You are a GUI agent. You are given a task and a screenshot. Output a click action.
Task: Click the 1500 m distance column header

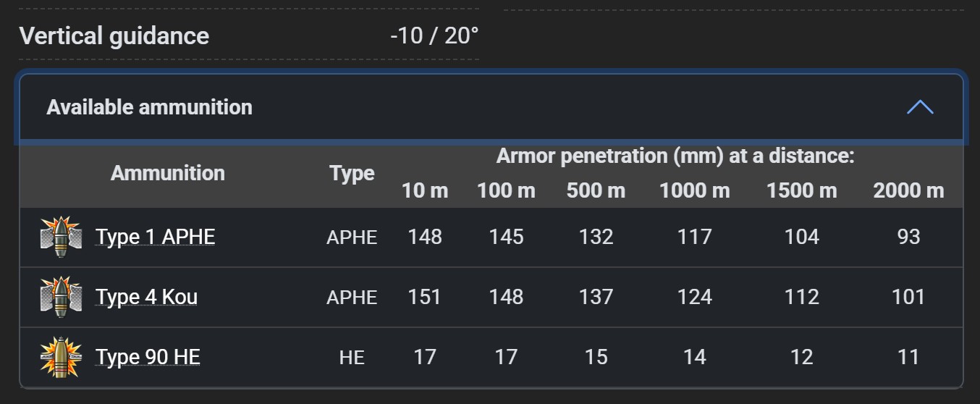click(801, 190)
